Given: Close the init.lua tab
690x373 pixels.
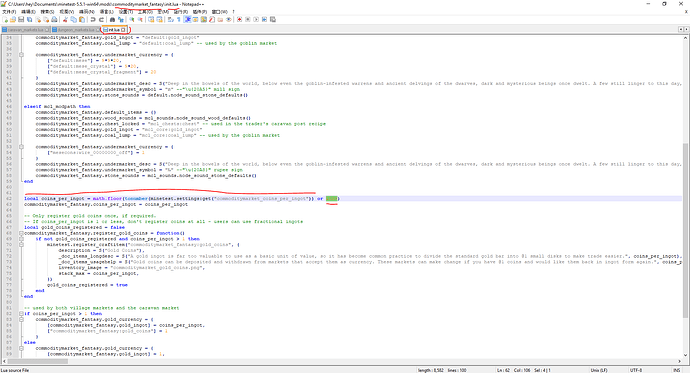Looking at the screenshot, I should [x=124, y=30].
